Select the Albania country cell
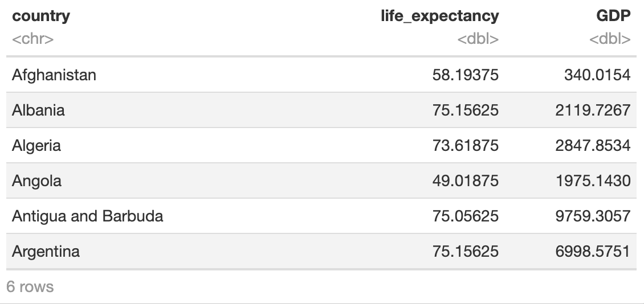644x304 pixels. pyautogui.click(x=38, y=110)
